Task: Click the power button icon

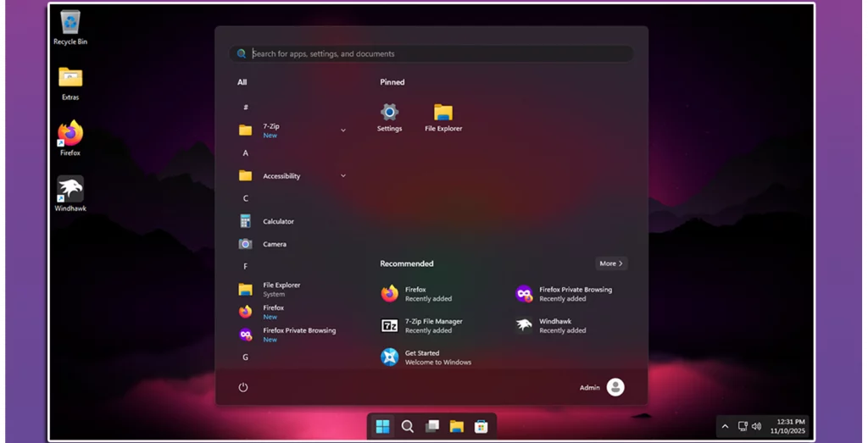Action: coord(243,387)
